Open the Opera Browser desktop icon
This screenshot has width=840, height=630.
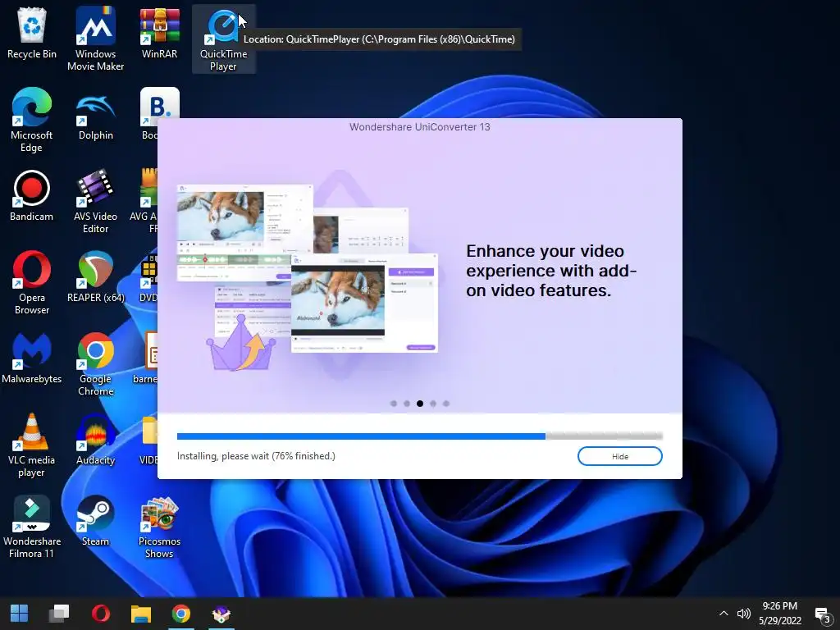click(x=32, y=283)
